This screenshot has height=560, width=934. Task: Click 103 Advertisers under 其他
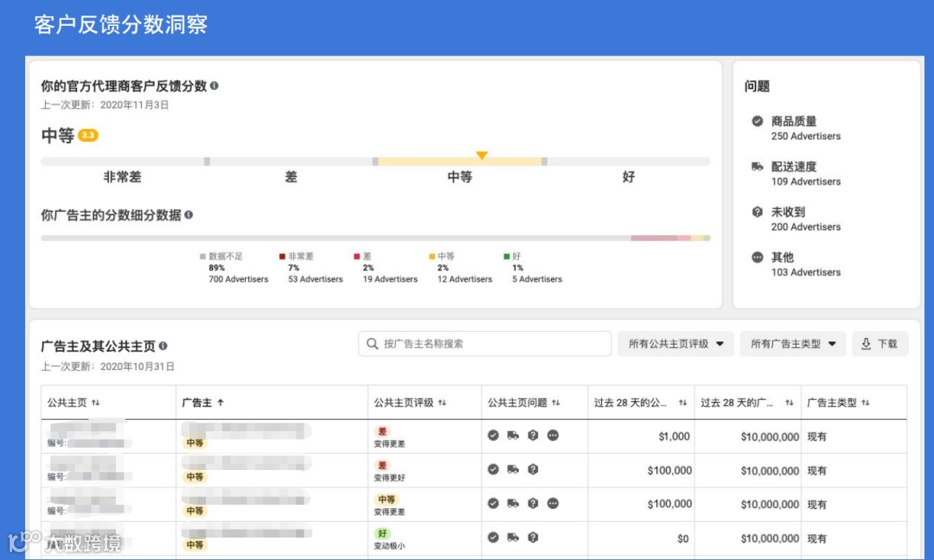(805, 272)
